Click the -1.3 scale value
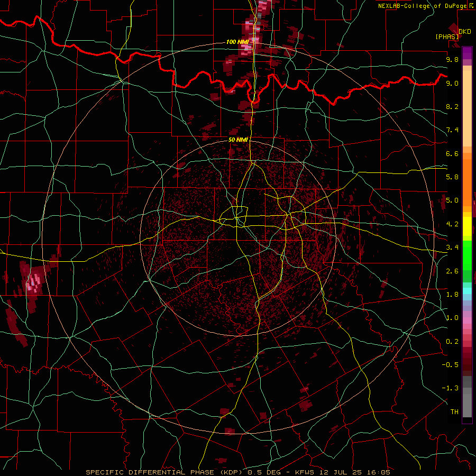Screen dimensions: 476x476 coord(450,388)
